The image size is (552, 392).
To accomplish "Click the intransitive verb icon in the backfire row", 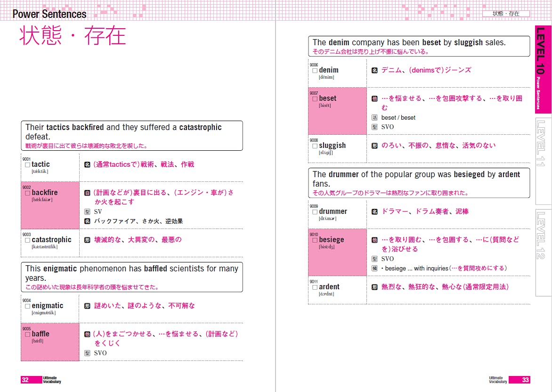I will coord(87,193).
